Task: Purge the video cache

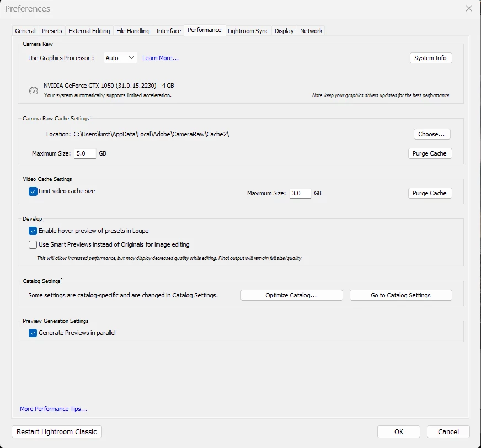Action: pos(430,193)
